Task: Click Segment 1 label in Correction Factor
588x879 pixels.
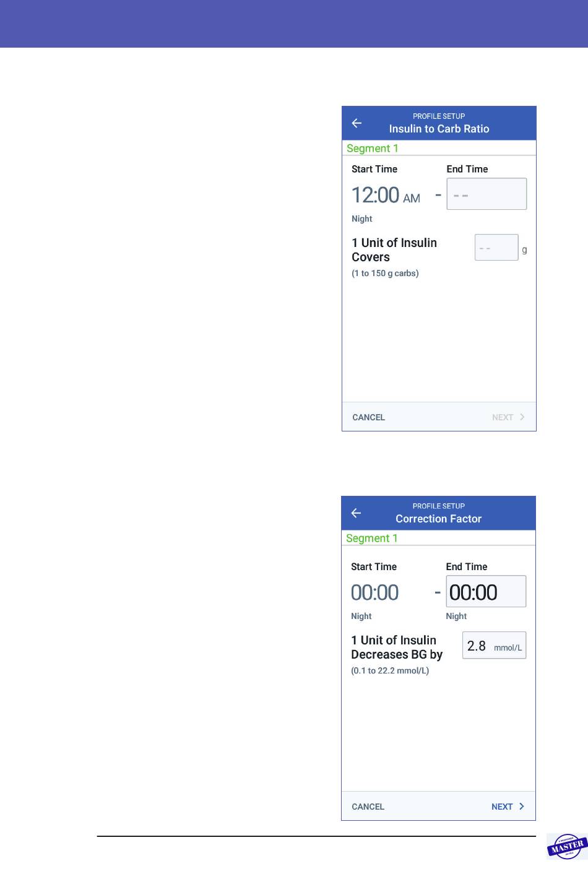Action: [x=372, y=539]
